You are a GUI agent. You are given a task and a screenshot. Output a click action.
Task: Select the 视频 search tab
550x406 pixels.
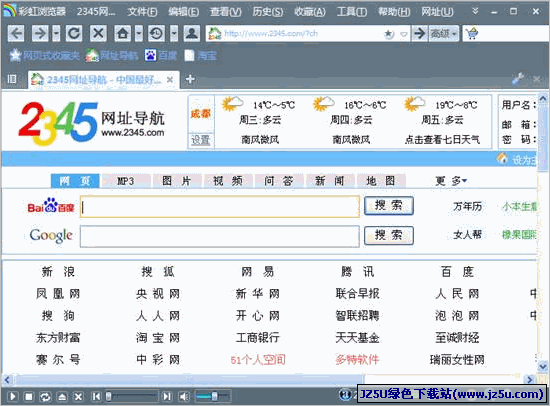(x=228, y=181)
